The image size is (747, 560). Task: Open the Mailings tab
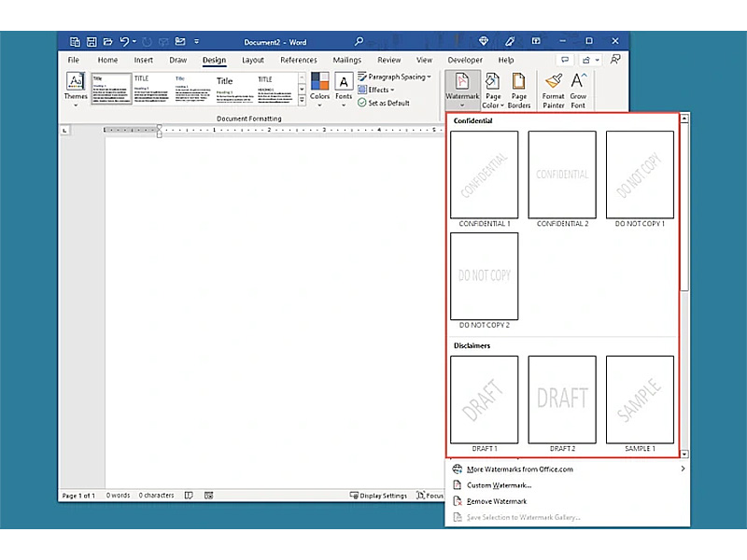(x=346, y=60)
